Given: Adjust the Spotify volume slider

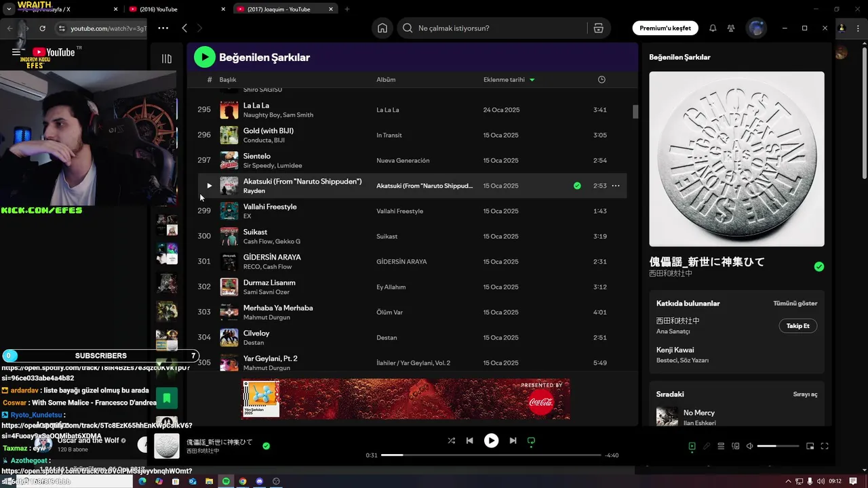Looking at the screenshot, I should [x=778, y=446].
